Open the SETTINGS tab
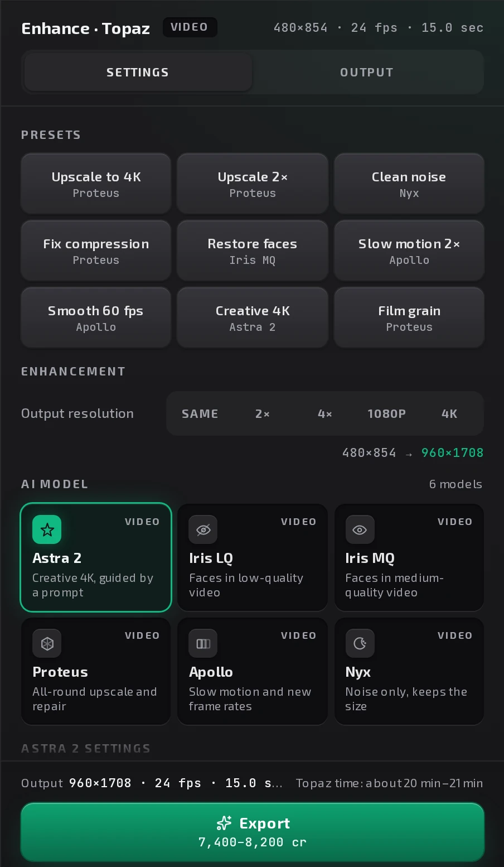The image size is (504, 867). coord(138,72)
